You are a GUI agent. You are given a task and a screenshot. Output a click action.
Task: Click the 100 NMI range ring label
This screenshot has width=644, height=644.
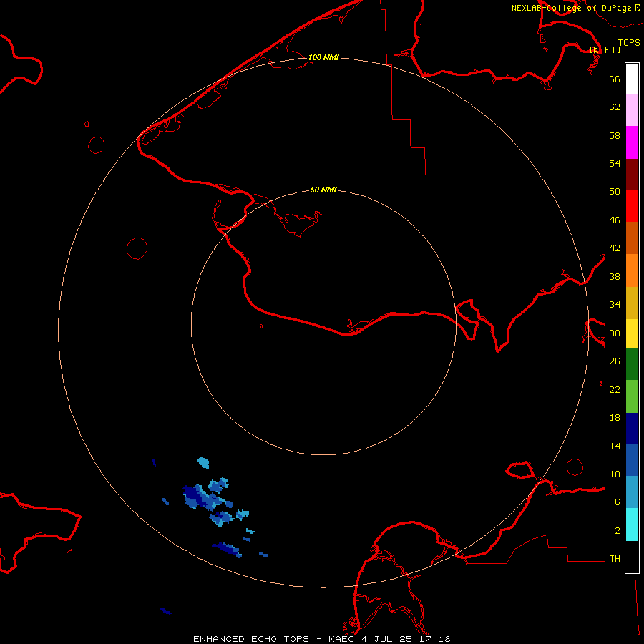323,57
